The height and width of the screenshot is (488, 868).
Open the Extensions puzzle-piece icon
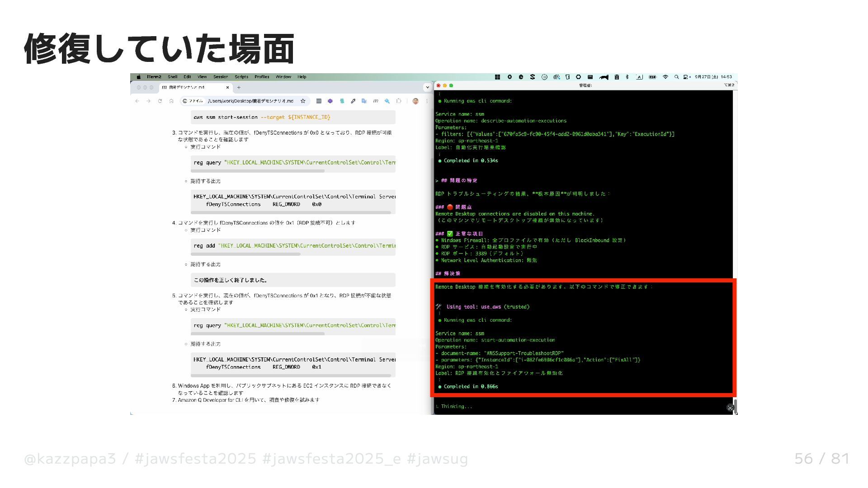pos(398,101)
